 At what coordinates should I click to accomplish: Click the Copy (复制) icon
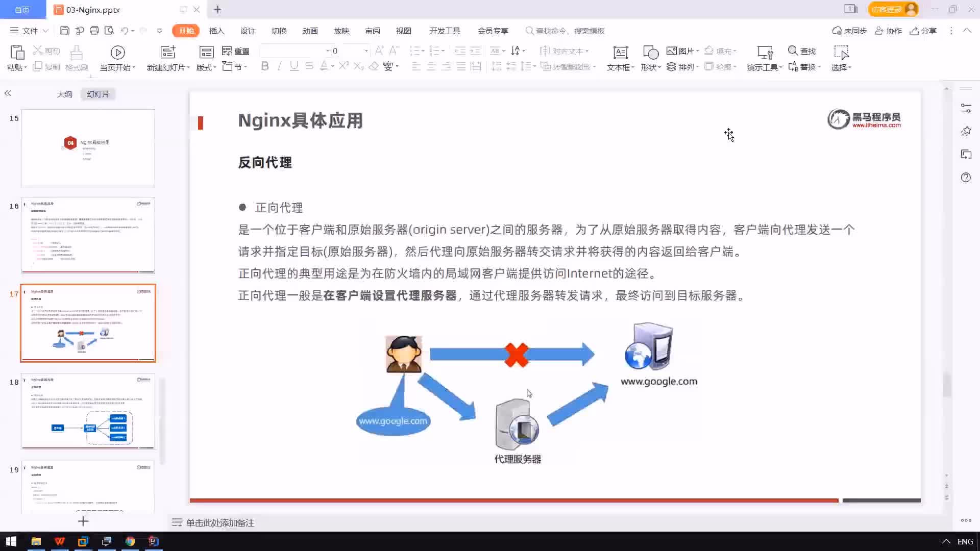coord(37,67)
